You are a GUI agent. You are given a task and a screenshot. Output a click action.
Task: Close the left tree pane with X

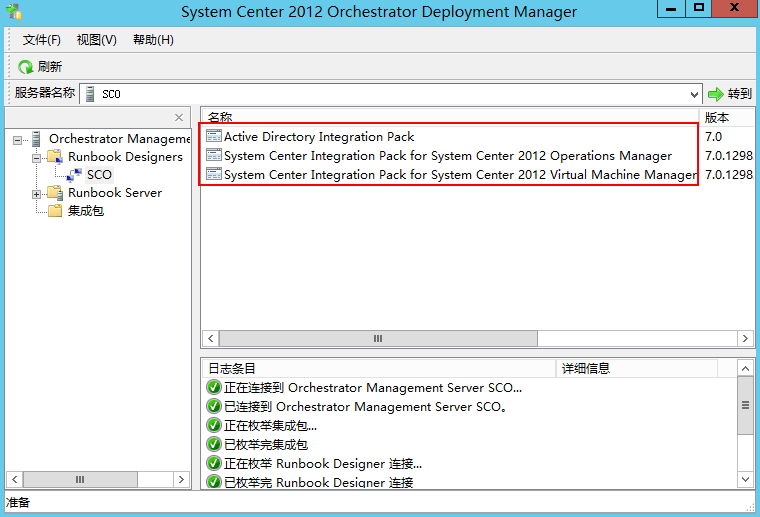pyautogui.click(x=179, y=117)
